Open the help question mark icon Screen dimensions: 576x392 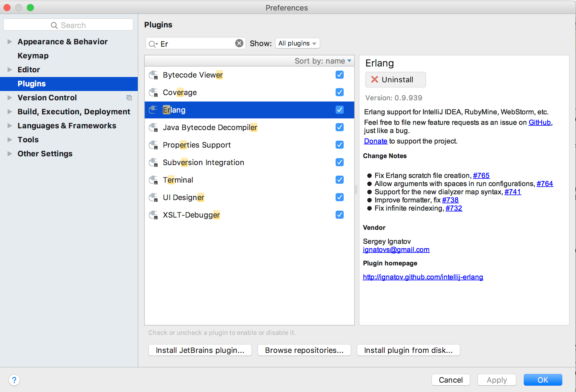click(x=14, y=380)
